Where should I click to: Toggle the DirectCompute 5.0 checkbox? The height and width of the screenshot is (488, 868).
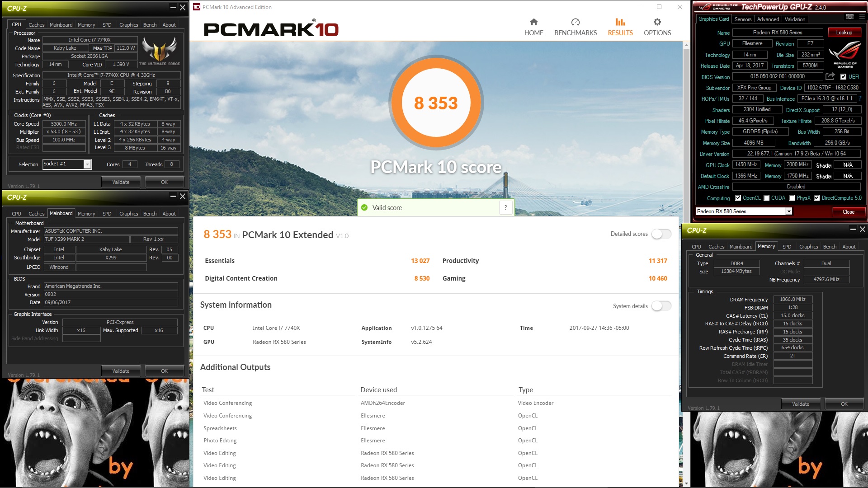click(x=817, y=198)
